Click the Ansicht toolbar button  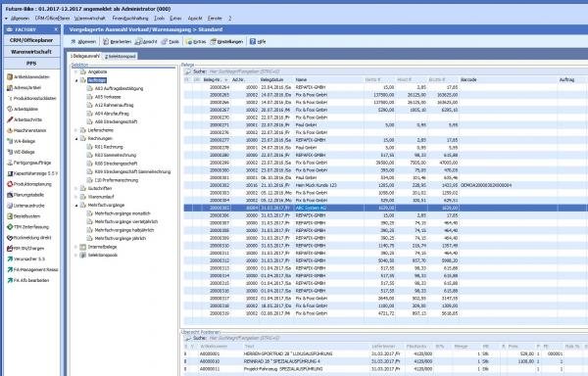pyautogui.click(x=146, y=41)
